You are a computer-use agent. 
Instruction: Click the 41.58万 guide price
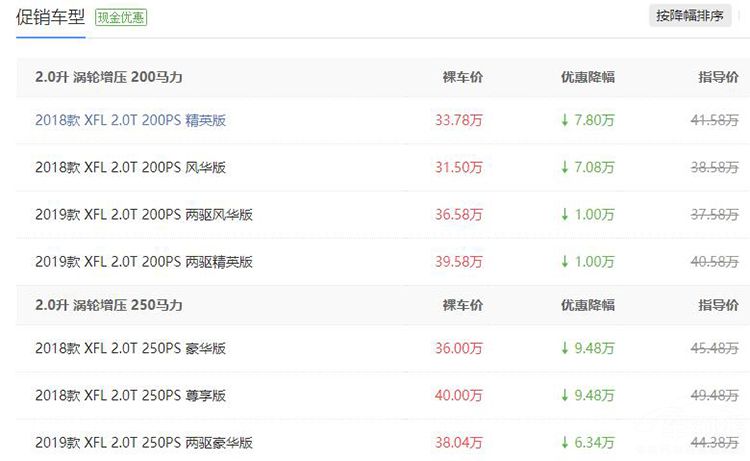(715, 120)
